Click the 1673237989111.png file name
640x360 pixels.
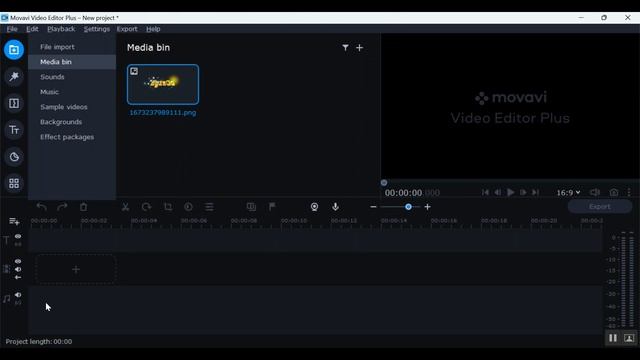pos(163,113)
